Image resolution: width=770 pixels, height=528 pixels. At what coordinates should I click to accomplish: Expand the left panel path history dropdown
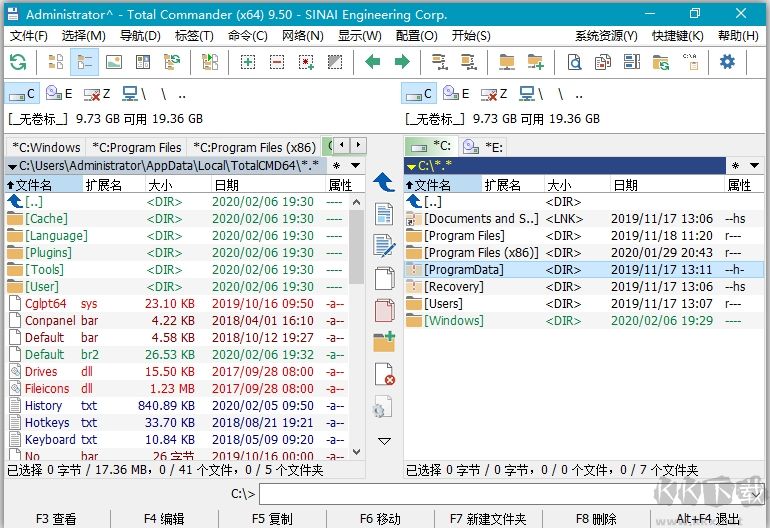click(x=355, y=165)
